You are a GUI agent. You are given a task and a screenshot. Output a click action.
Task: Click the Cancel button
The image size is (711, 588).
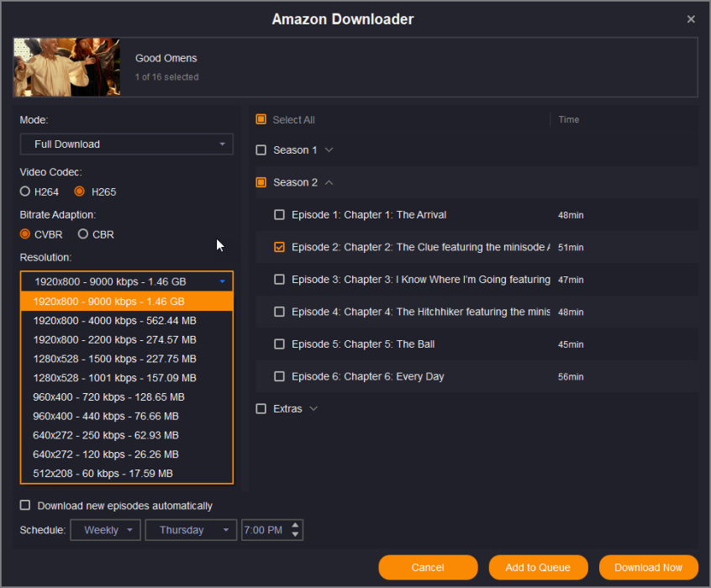click(x=428, y=568)
